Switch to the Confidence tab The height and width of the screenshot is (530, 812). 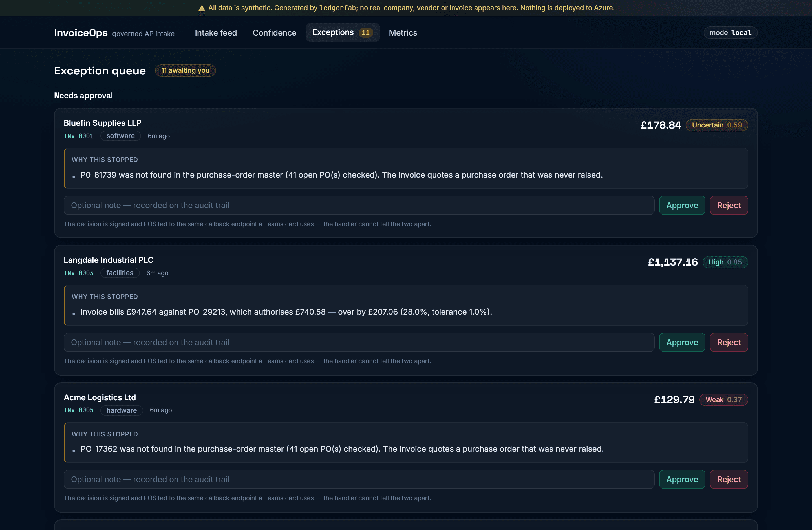(274, 33)
